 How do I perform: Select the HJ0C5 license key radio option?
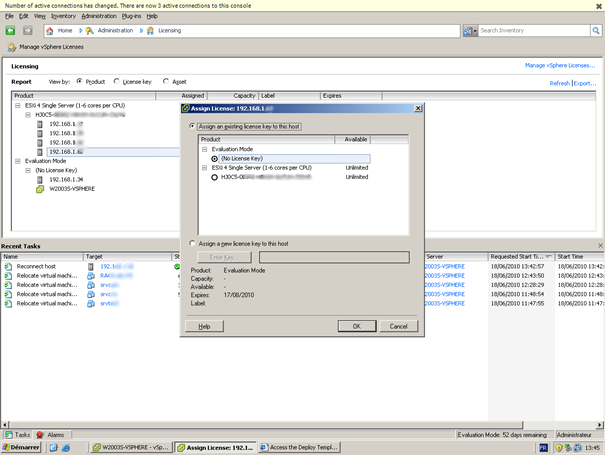tap(215, 177)
